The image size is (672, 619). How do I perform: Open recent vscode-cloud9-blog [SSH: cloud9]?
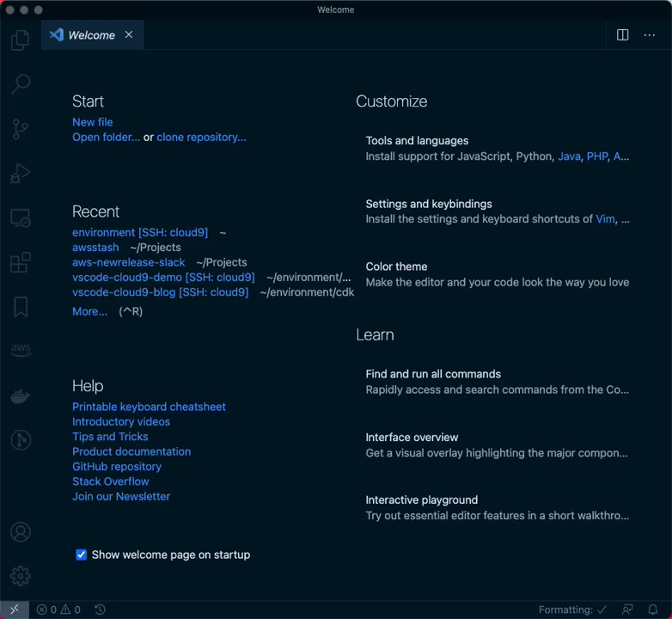pyautogui.click(x=161, y=292)
